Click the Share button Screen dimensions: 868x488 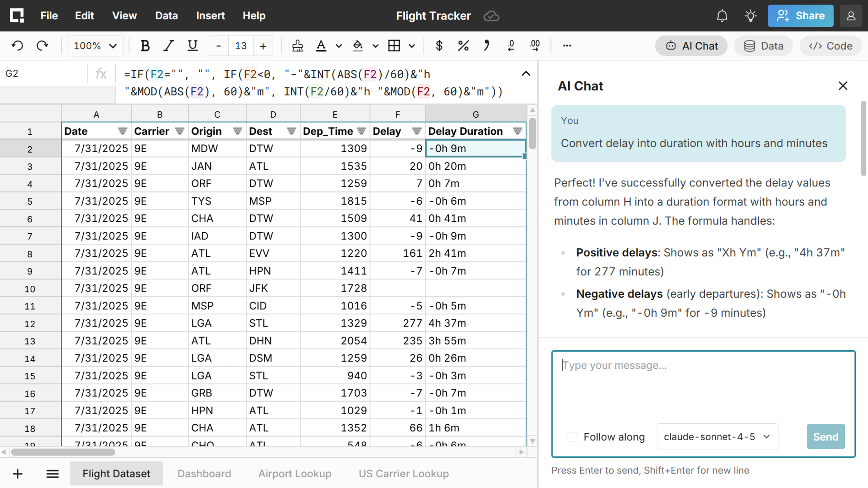800,16
